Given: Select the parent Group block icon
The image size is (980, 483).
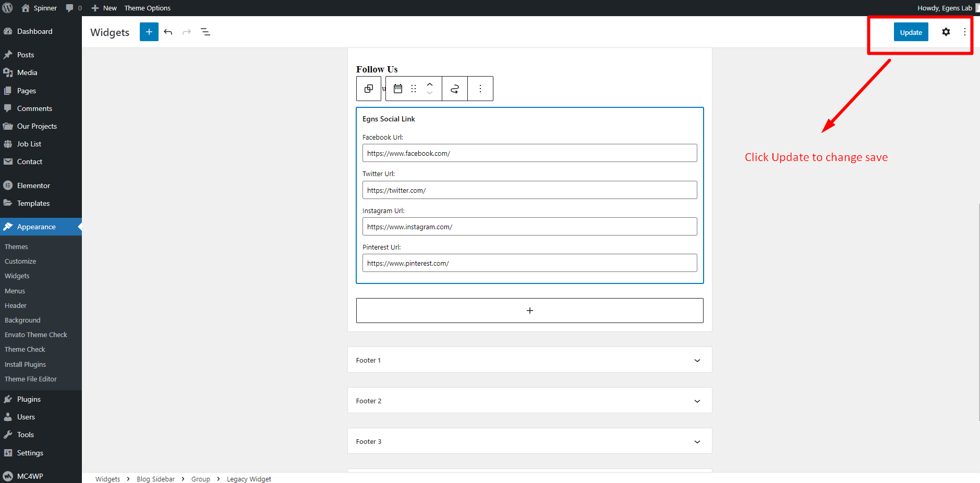Looking at the screenshot, I should tap(369, 89).
